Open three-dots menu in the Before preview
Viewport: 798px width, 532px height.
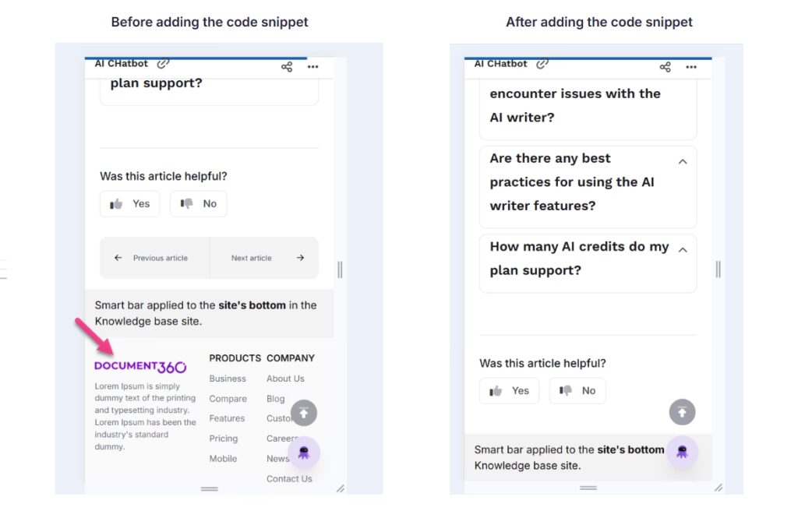312,67
